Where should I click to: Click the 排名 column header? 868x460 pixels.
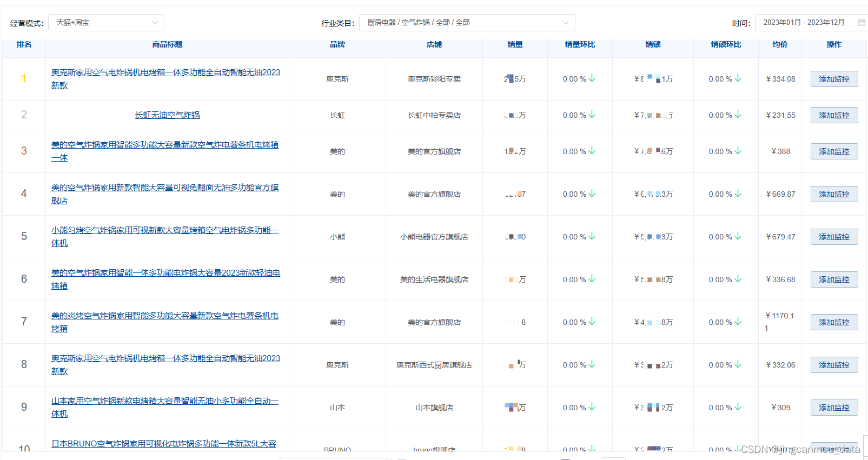[24, 44]
